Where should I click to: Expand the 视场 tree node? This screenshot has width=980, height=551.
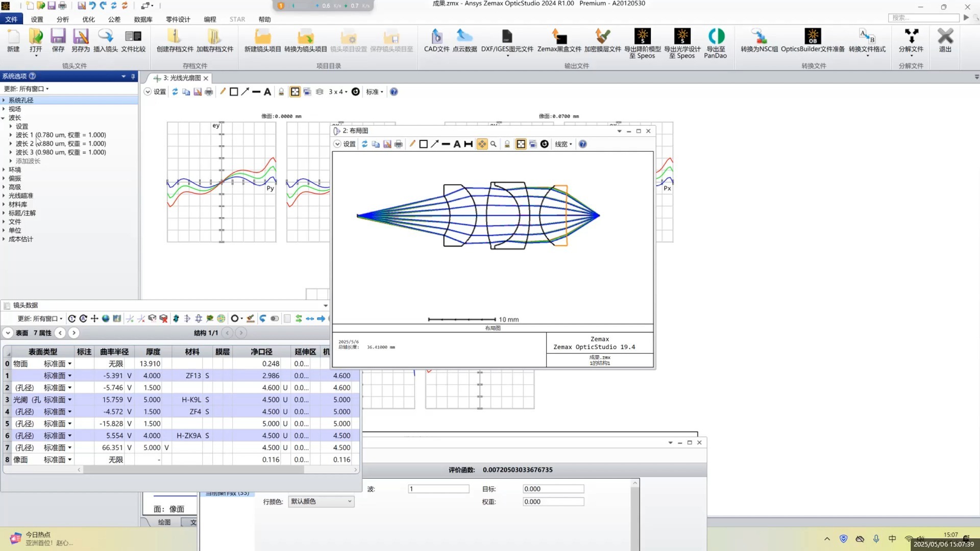coord(4,109)
